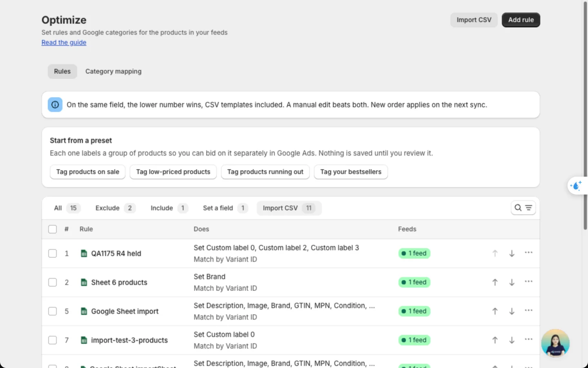Open the support chat avatar
Screen dimensions: 588x368
(x=555, y=343)
